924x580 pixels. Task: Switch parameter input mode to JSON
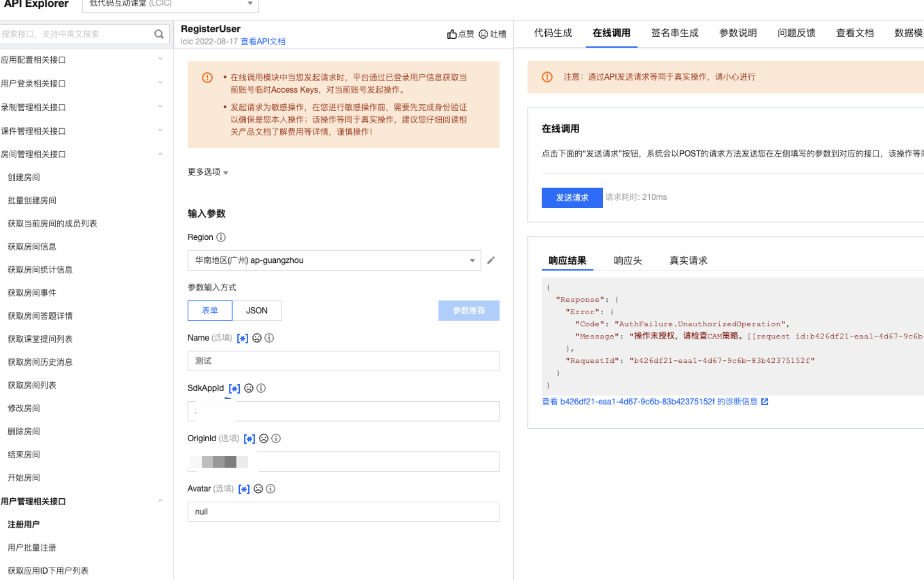tap(257, 311)
